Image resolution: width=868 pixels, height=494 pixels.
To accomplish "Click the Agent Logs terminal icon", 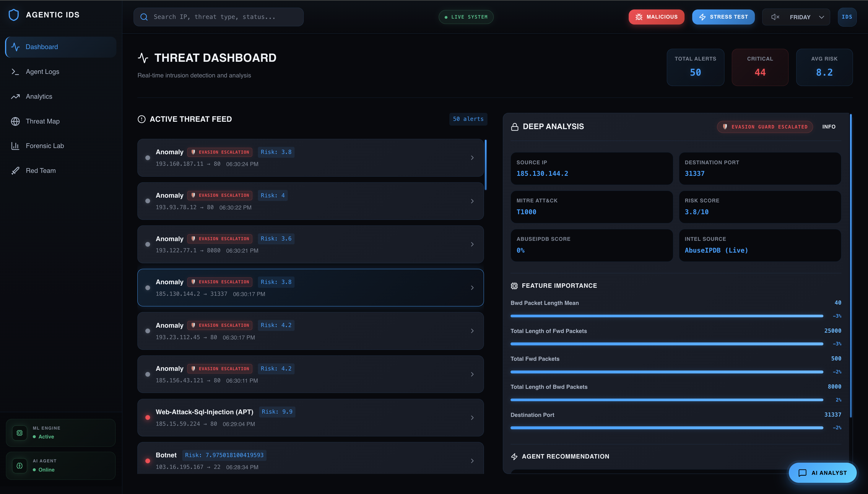I will pyautogui.click(x=15, y=71).
